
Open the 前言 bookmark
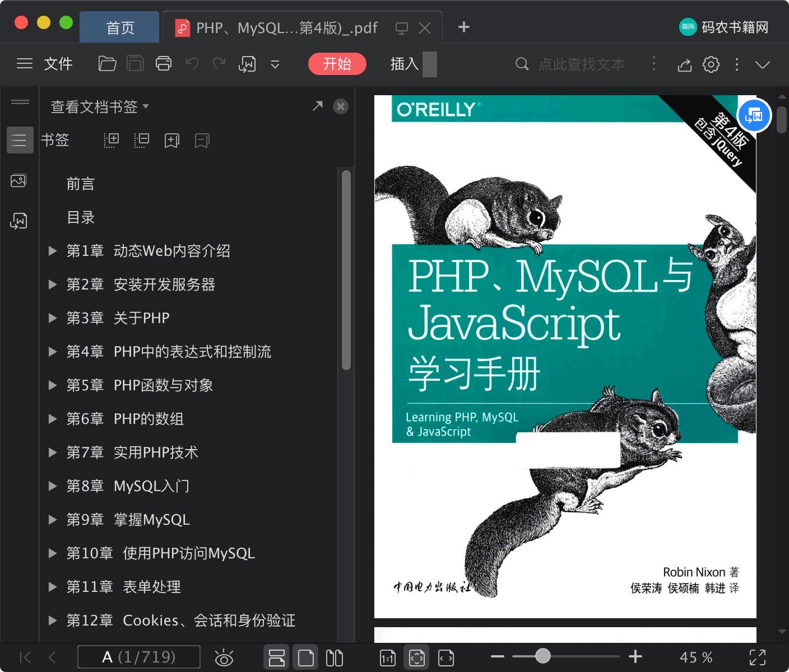81,184
